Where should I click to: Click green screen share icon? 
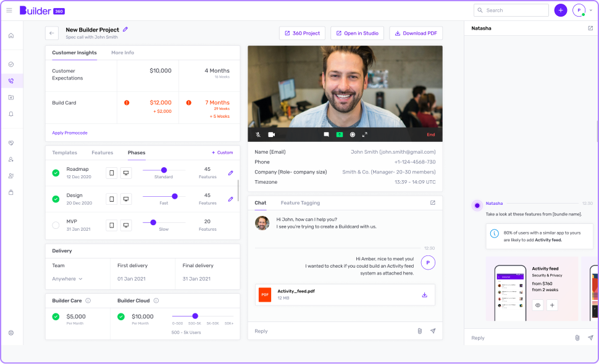339,134
